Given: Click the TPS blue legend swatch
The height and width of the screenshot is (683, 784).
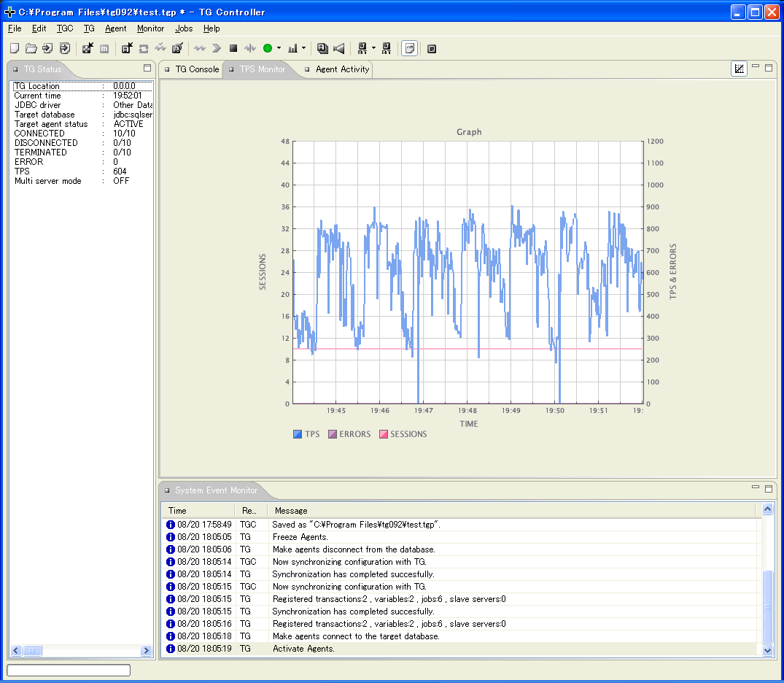Looking at the screenshot, I should point(297,434).
